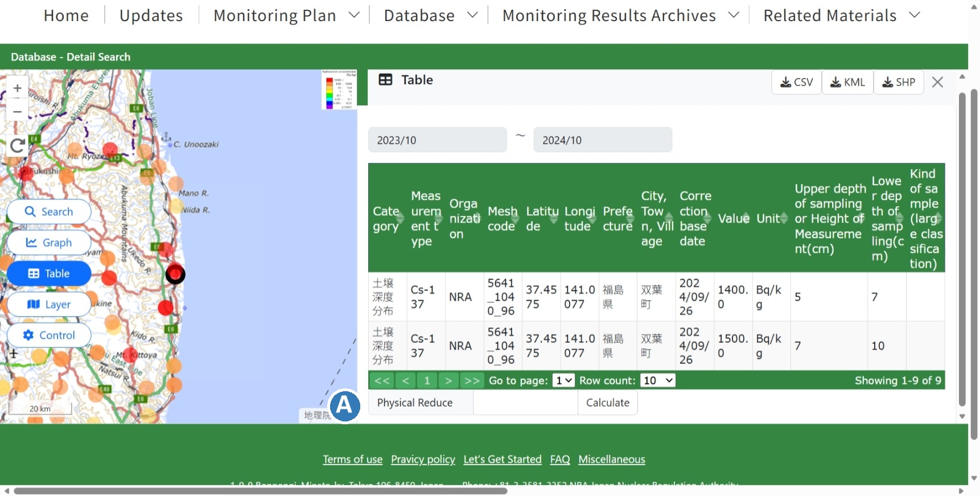Click the Calculate button
This screenshot has height=496, width=980.
tap(608, 403)
